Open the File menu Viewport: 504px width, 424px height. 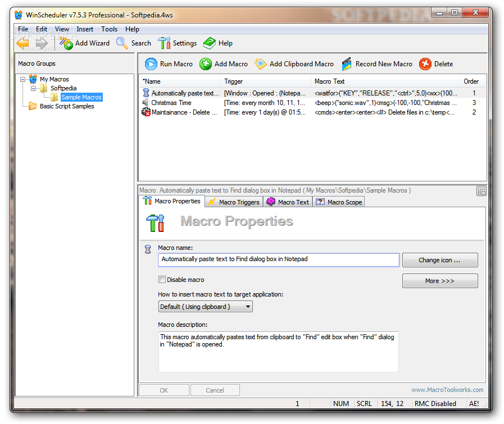point(23,29)
